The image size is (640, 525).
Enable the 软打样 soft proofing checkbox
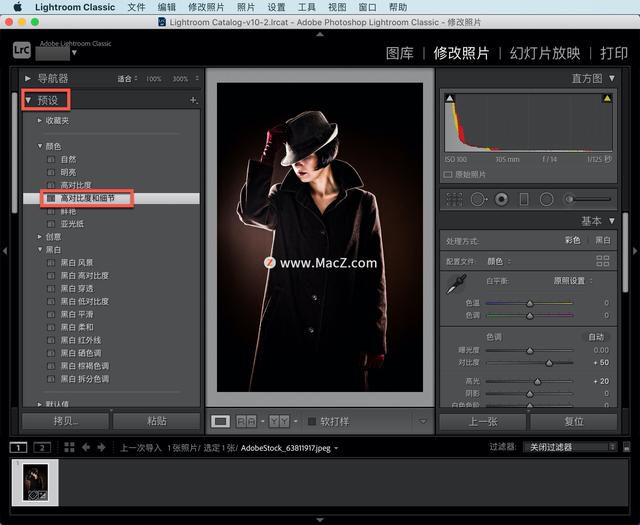coord(312,421)
